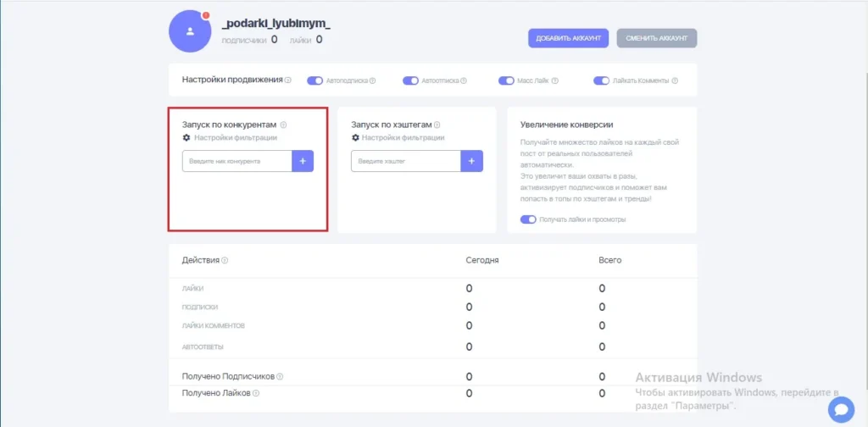Click the лайки count label in header
The height and width of the screenshot is (427, 868).
[x=300, y=41]
